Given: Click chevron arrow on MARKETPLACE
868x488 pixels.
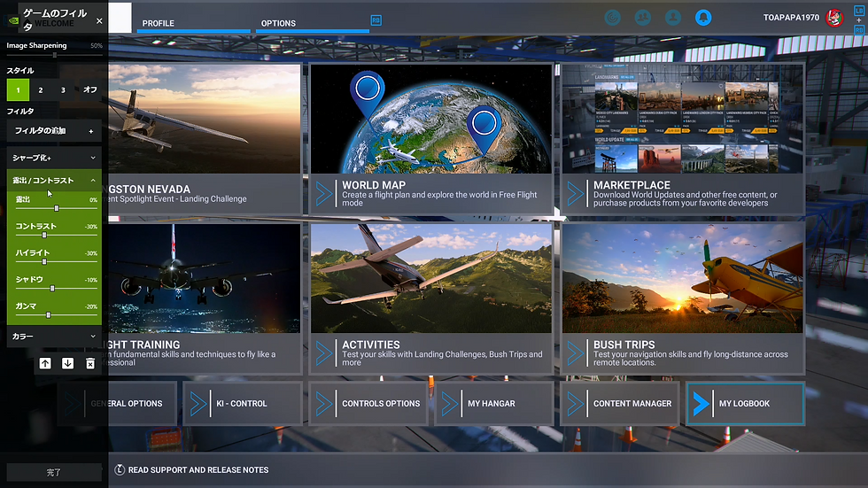Looking at the screenshot, I should pyautogui.click(x=576, y=194).
